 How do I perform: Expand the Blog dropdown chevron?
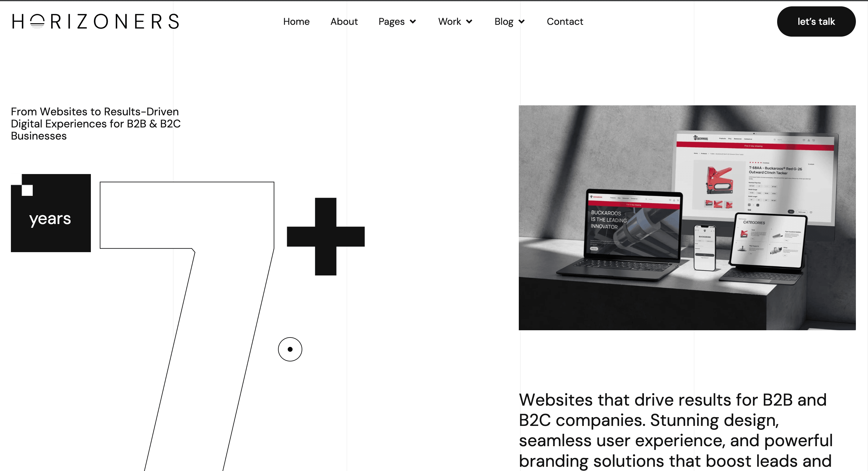coord(522,22)
